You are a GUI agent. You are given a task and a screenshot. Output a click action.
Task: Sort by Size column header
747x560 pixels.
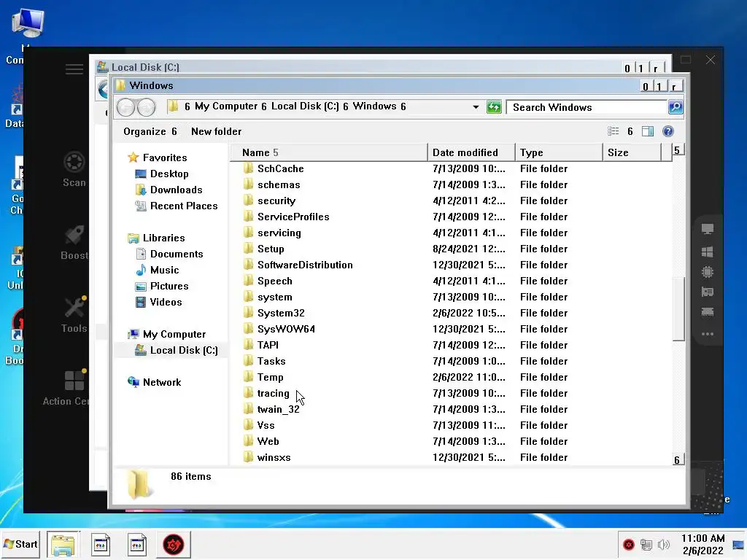click(x=632, y=152)
